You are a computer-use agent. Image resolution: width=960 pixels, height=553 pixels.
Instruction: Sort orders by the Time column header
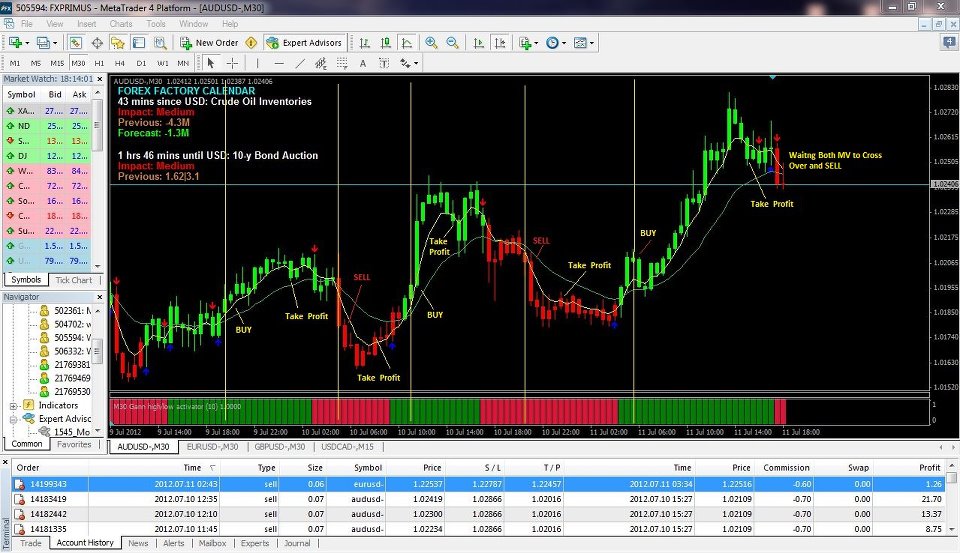point(192,468)
